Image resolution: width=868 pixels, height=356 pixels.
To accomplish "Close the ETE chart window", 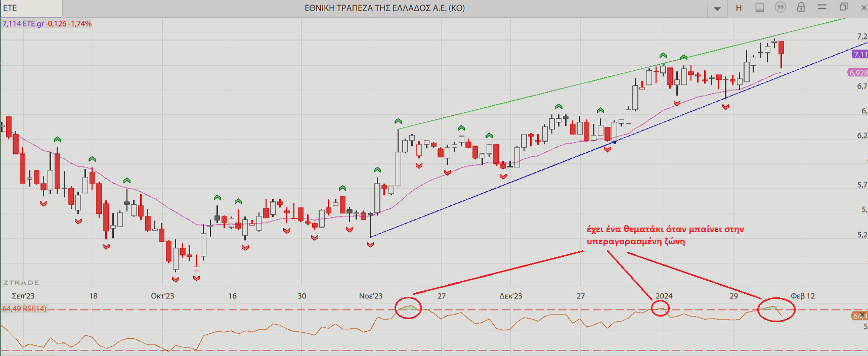I will pos(863,8).
